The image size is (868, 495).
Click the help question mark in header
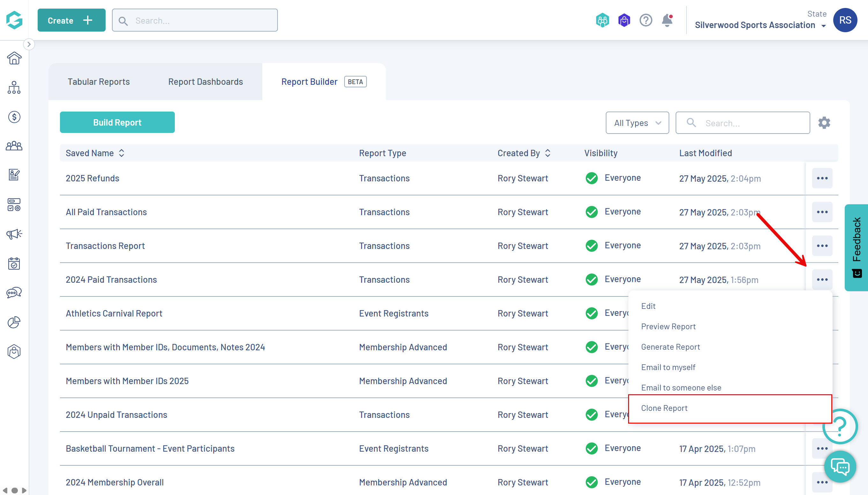645,20
